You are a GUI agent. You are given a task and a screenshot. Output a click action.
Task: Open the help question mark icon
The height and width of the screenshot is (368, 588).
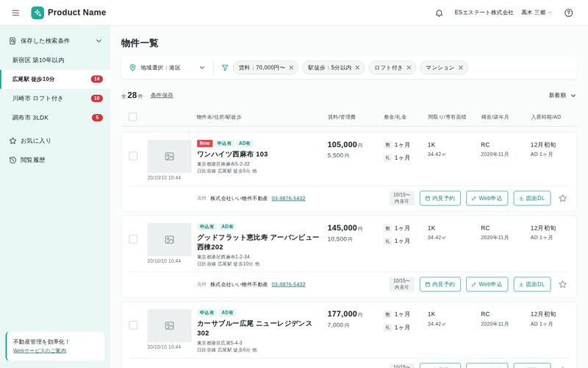coord(568,13)
